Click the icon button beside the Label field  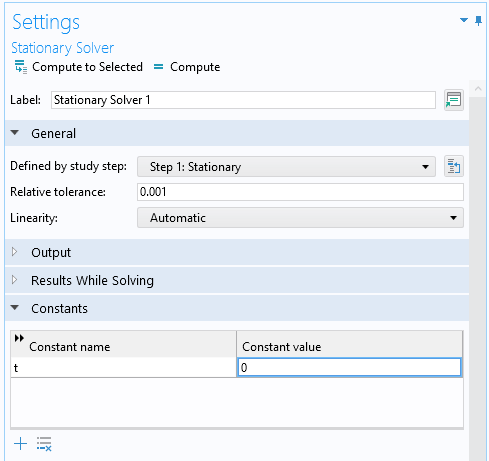[454, 100]
